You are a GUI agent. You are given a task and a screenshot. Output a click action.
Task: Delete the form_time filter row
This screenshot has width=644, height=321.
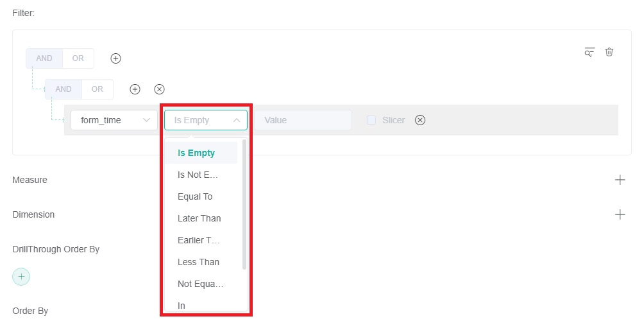click(420, 120)
